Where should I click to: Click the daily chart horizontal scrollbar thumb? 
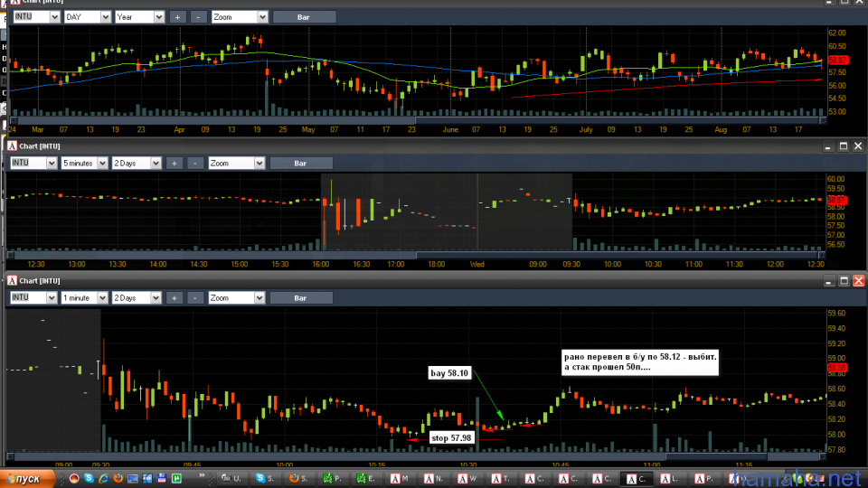click(618, 120)
